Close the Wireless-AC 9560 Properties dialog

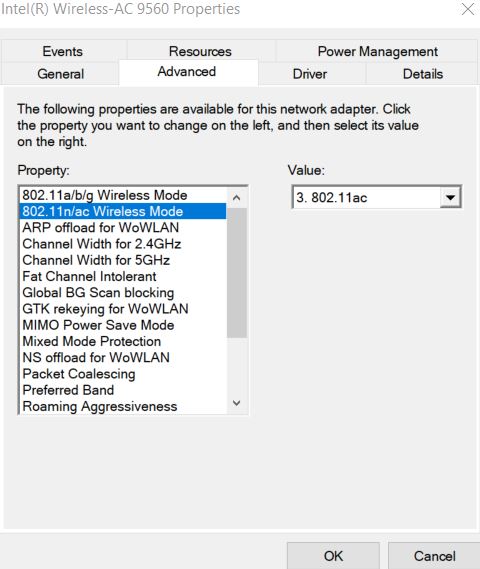point(468,9)
